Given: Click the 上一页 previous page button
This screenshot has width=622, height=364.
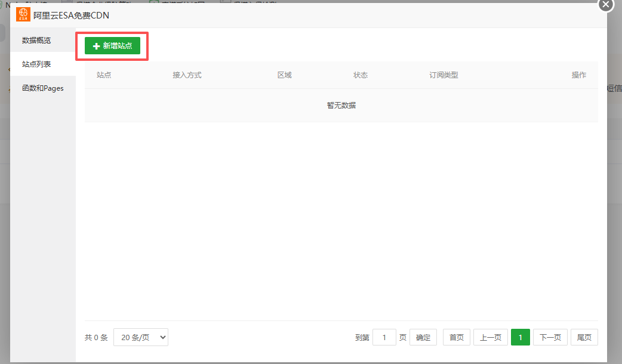Looking at the screenshot, I should [490, 337].
